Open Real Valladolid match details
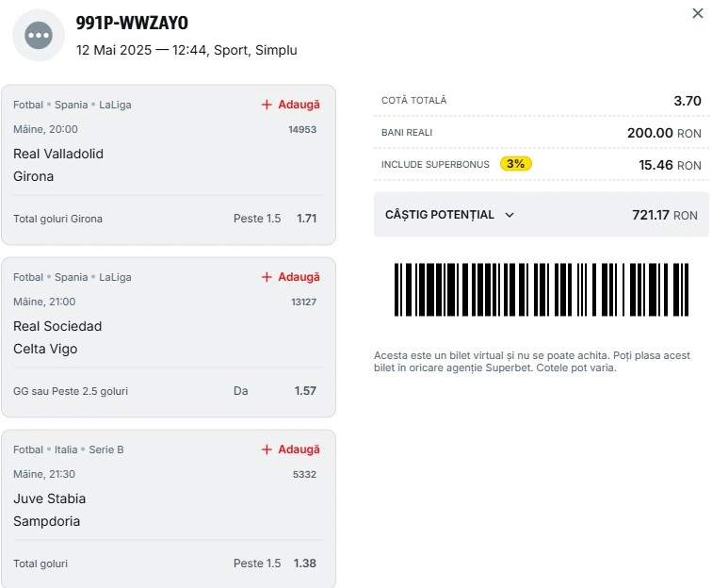Screen dimensions: 712x588 click(x=58, y=154)
